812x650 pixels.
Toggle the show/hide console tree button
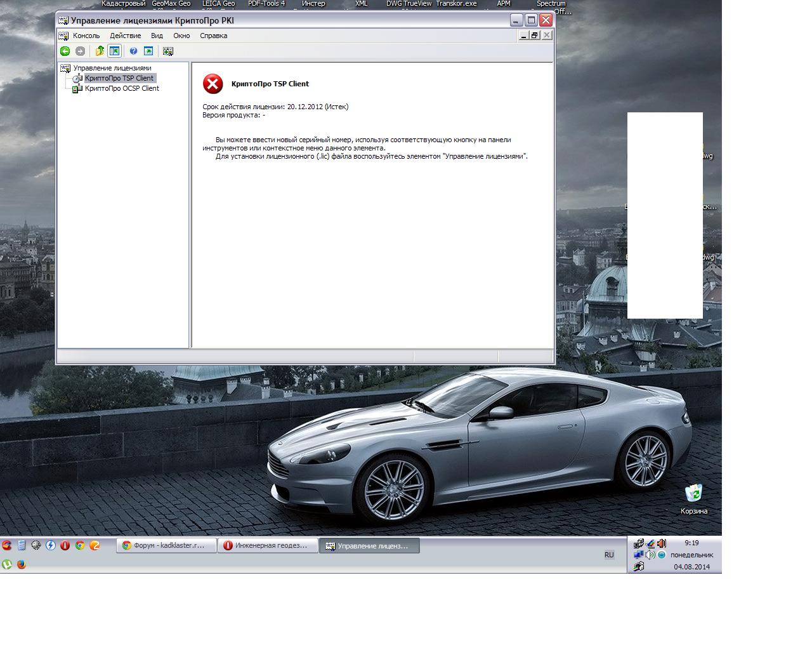tap(115, 51)
